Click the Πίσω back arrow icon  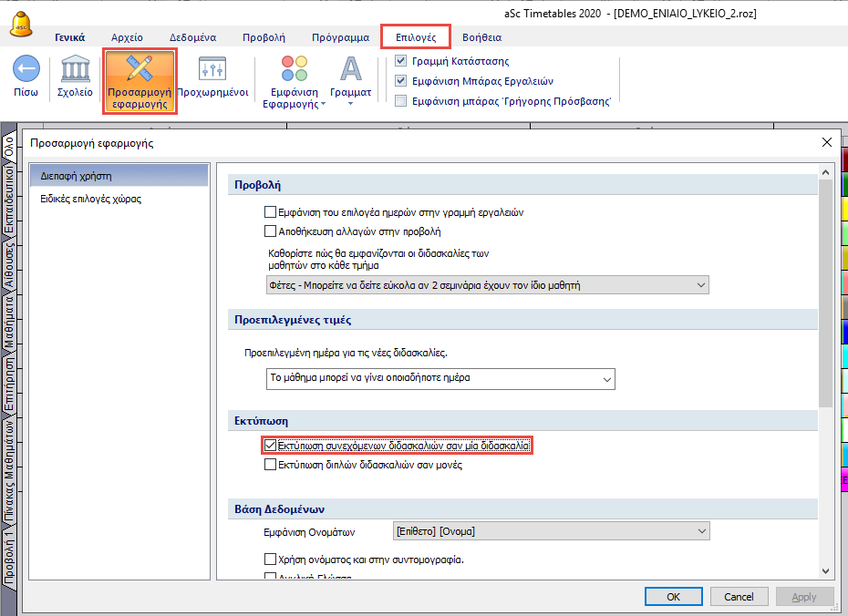pyautogui.click(x=26, y=70)
